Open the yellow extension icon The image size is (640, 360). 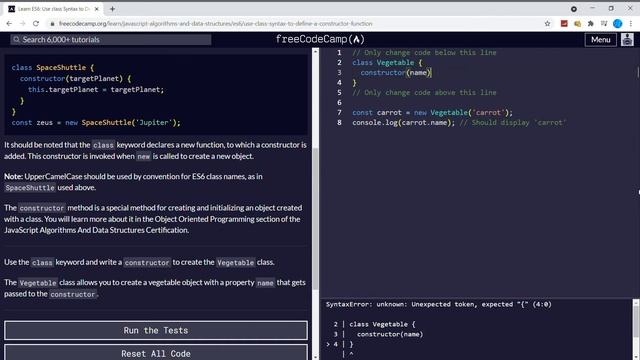click(x=577, y=24)
